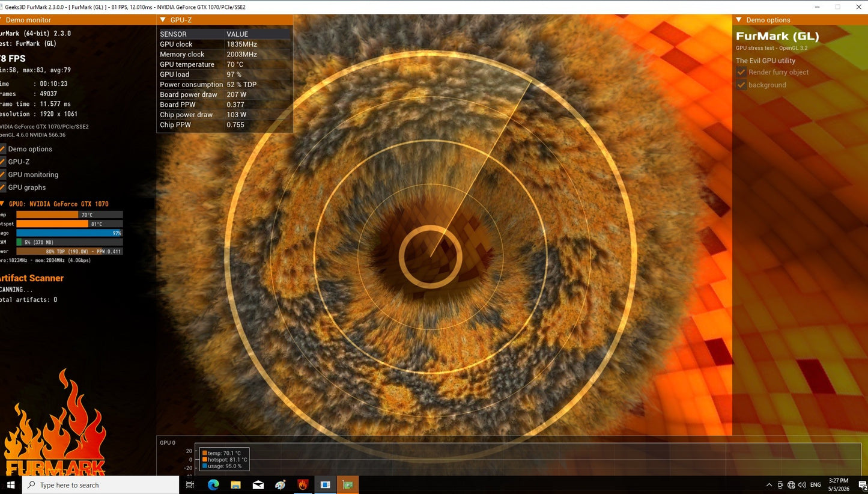Image resolution: width=868 pixels, height=494 pixels.
Task: Click the graph legend 'usage: 95.0 %' entry
Action: click(x=222, y=466)
